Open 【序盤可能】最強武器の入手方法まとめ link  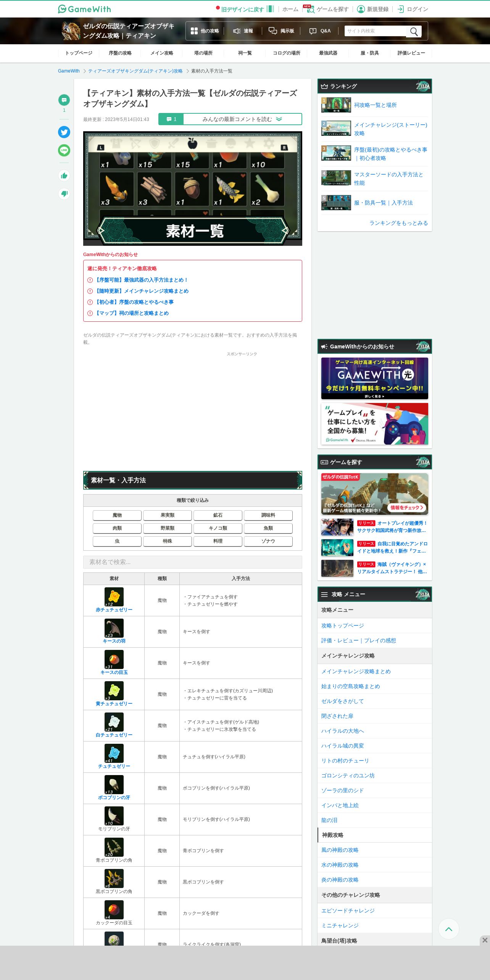[140, 280]
